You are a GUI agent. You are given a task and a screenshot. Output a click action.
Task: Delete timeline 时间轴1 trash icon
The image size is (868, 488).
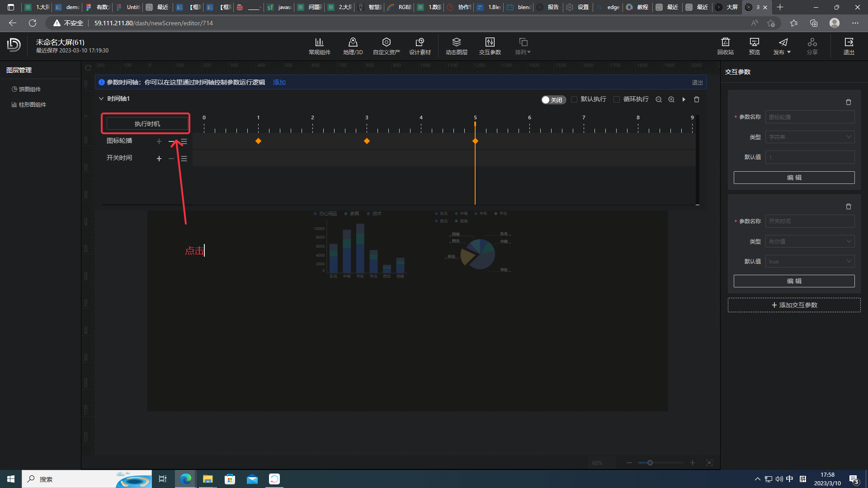click(x=697, y=99)
